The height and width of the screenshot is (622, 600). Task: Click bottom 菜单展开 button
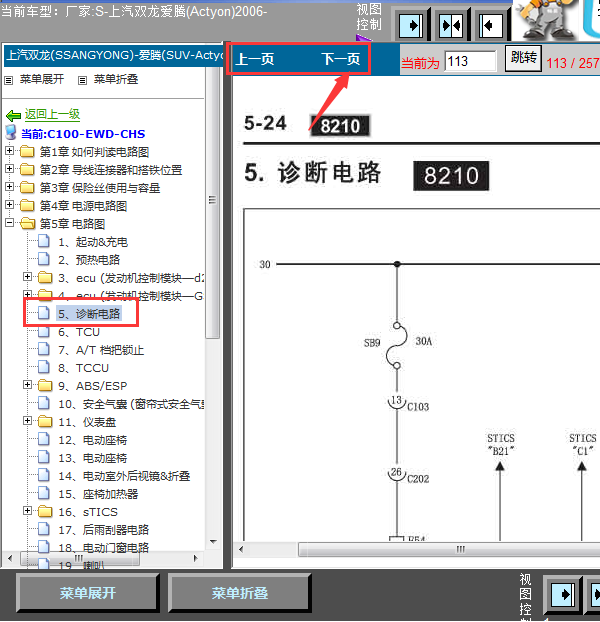click(88, 593)
